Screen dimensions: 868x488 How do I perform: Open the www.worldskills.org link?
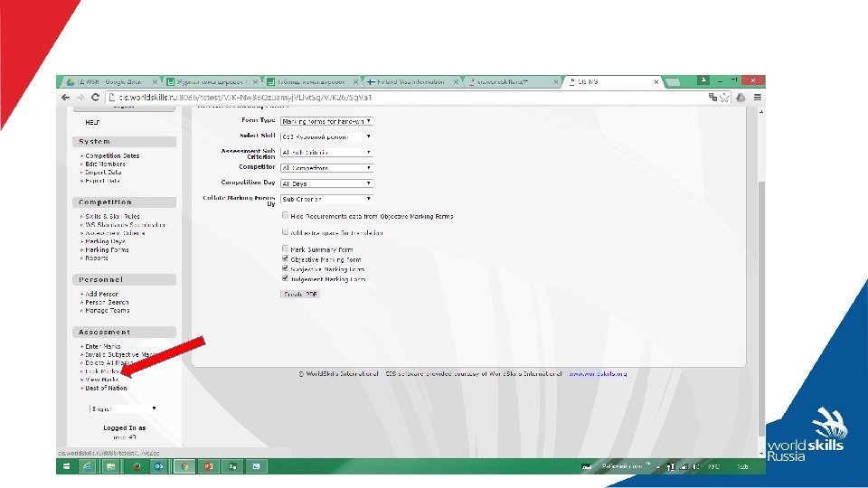[598, 374]
